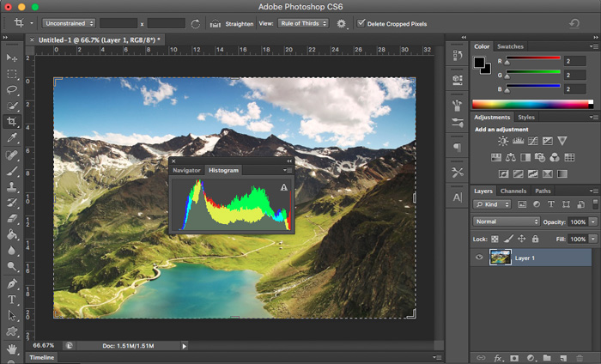
Task: Select the Type tool
Action: tap(12, 300)
